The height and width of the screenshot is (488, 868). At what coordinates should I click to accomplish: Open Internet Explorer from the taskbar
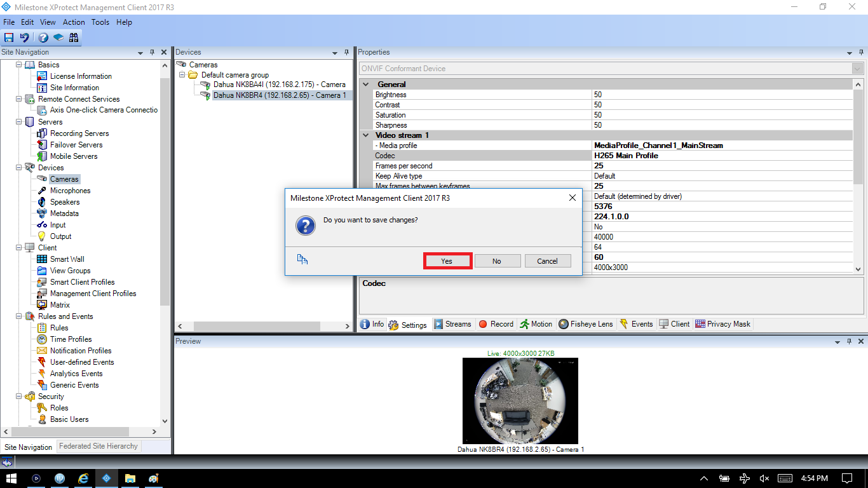pos(83,478)
